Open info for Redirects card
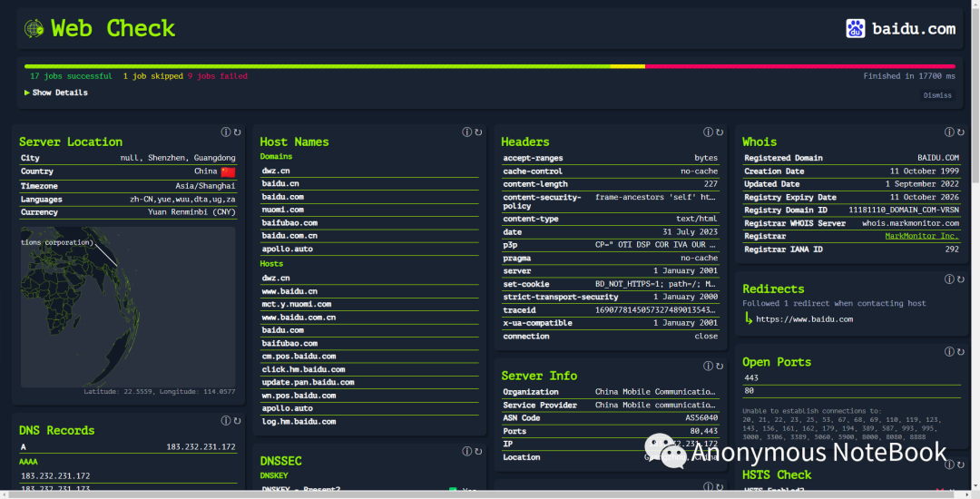Image resolution: width=980 pixels, height=499 pixels. pos(949,279)
